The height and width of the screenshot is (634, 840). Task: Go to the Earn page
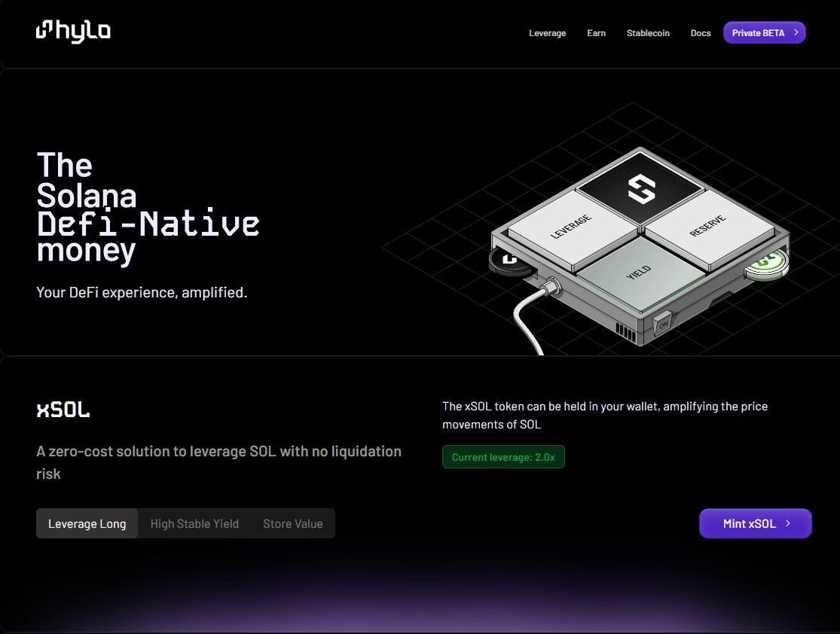click(x=596, y=33)
